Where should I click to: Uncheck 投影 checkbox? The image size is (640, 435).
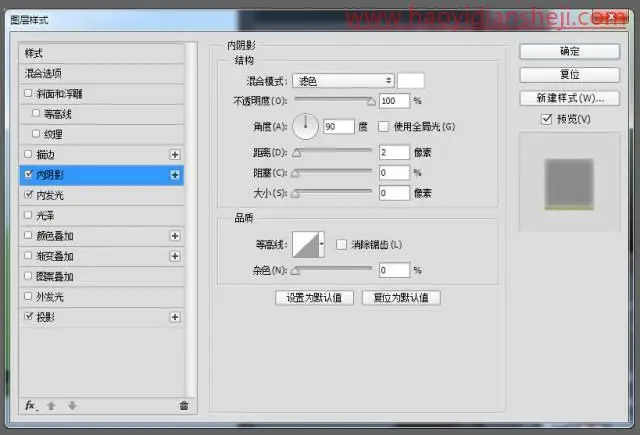point(28,316)
